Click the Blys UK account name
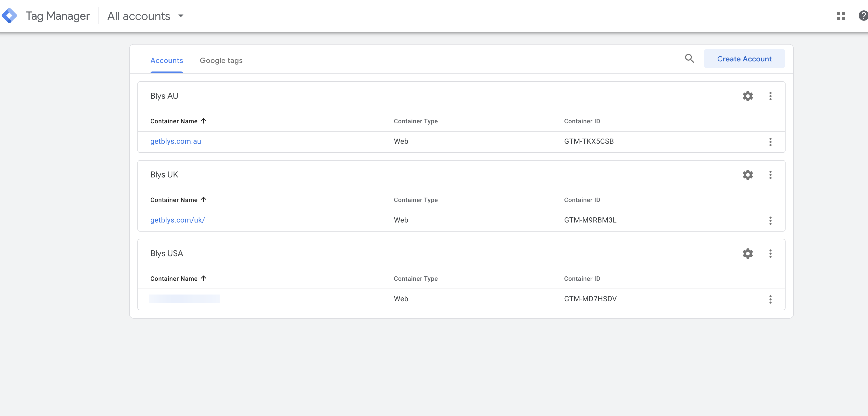Screen dimensions: 868x416 tap(164, 175)
